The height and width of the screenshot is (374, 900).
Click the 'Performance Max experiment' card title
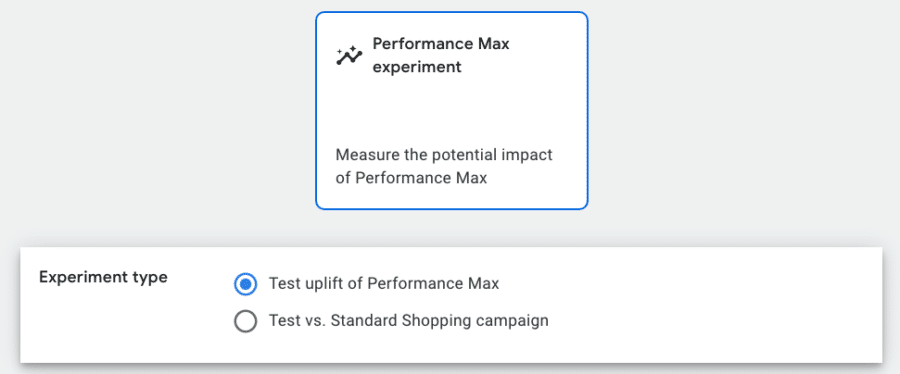[x=441, y=55]
